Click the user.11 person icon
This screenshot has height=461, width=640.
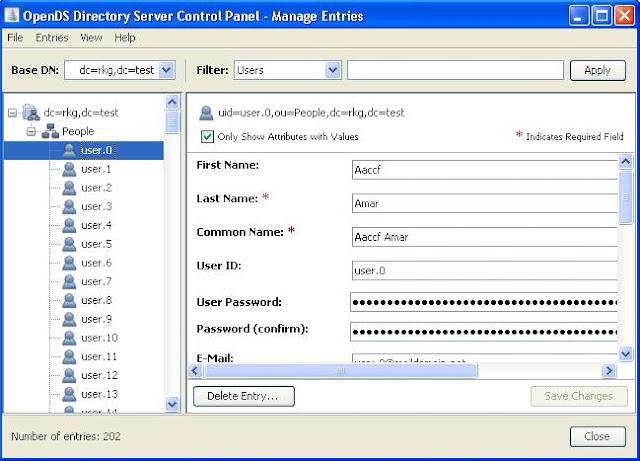coord(69,357)
